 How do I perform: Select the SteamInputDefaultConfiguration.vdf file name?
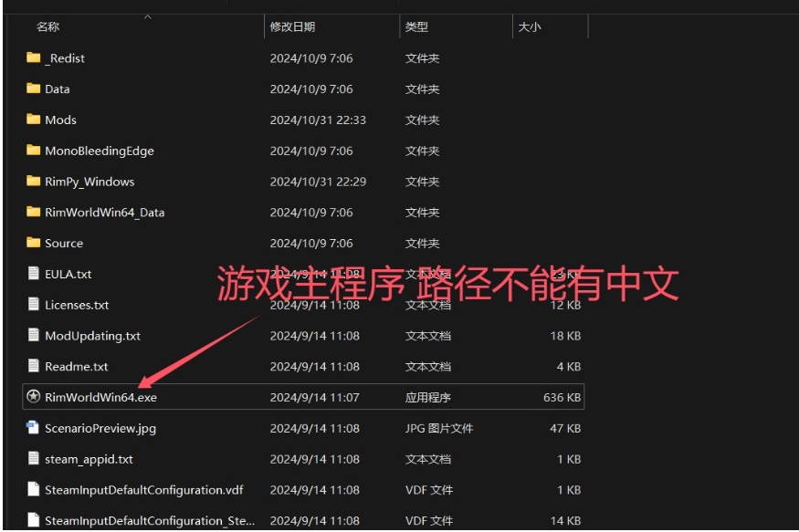click(143, 490)
